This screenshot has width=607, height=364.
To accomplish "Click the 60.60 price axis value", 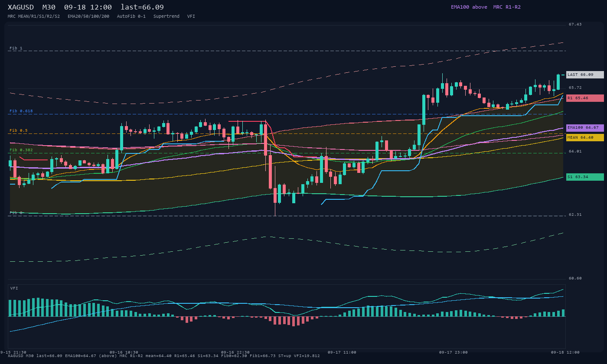I will pos(575,278).
